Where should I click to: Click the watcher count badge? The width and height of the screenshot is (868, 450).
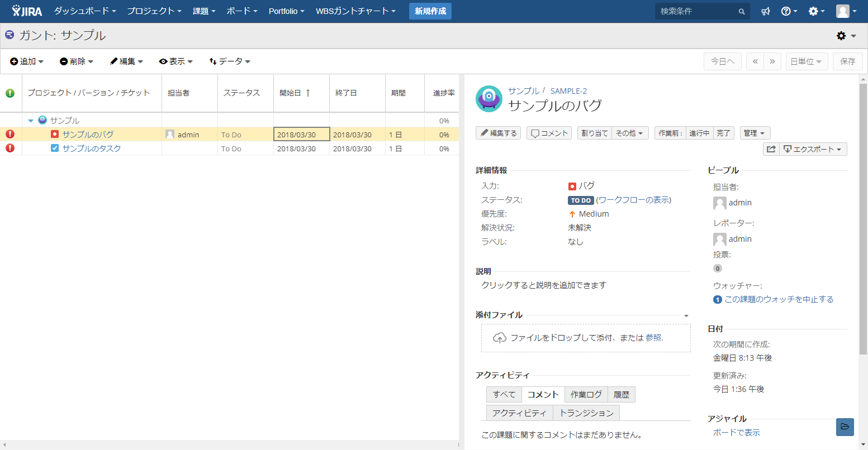[718, 299]
